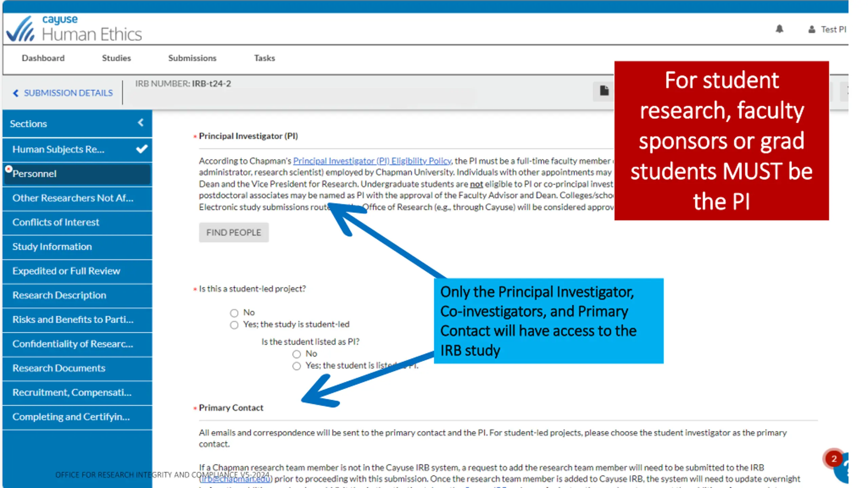Image resolution: width=868 pixels, height=488 pixels.
Task: Open Risks and Benefits to Parti... section
Action: [x=77, y=320]
